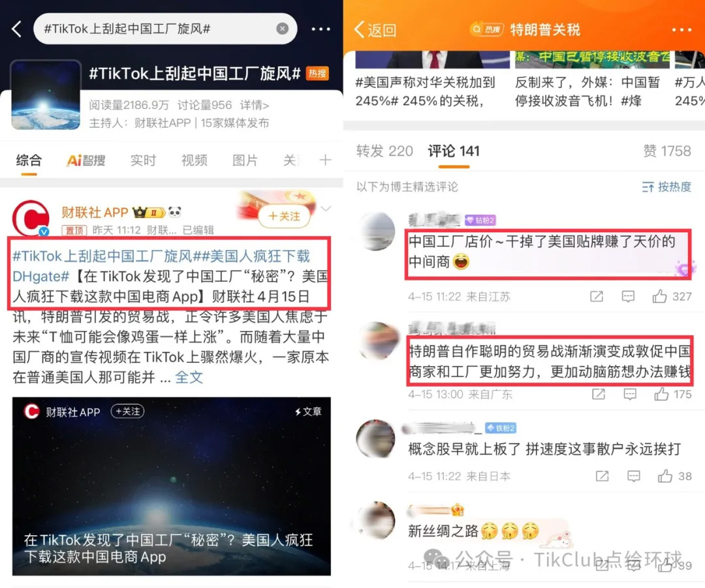Open the 财联社 article thumbnail

(171, 486)
